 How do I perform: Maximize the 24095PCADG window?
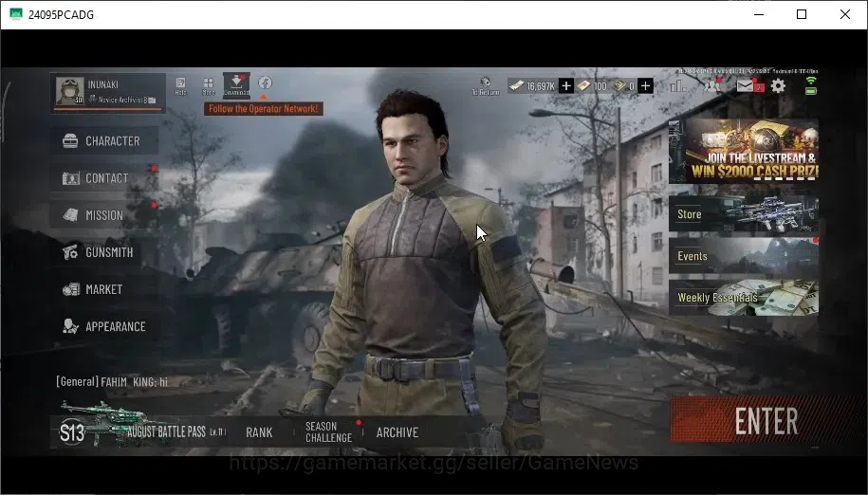[x=802, y=14]
